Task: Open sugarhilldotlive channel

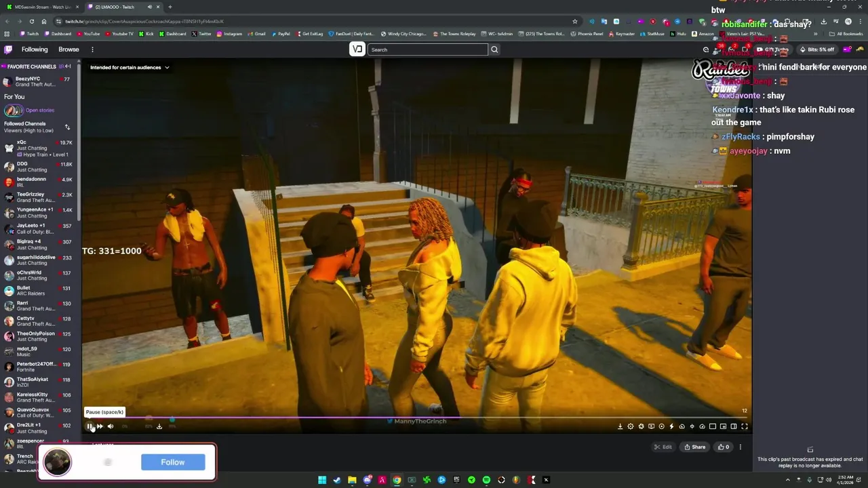Action: 39,260
